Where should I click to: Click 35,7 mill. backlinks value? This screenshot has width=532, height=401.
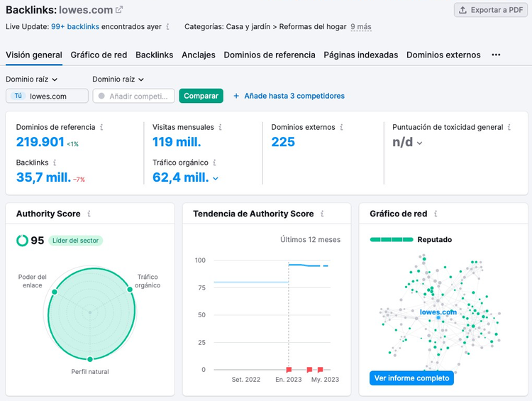pyautogui.click(x=43, y=177)
